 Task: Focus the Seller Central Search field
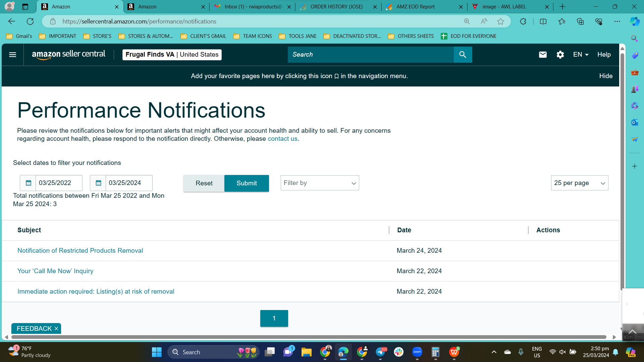pyautogui.click(x=371, y=55)
